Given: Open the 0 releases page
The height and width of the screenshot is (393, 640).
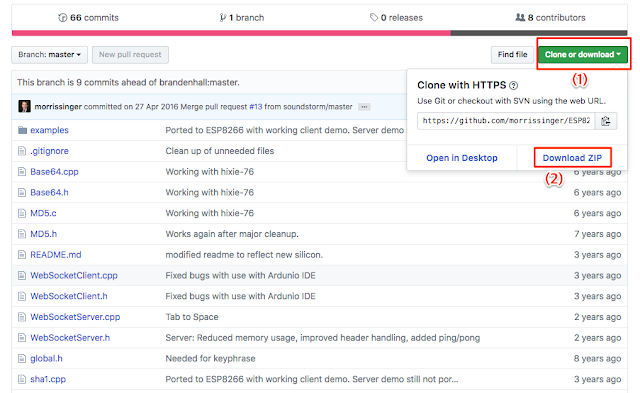Looking at the screenshot, I should pyautogui.click(x=396, y=18).
